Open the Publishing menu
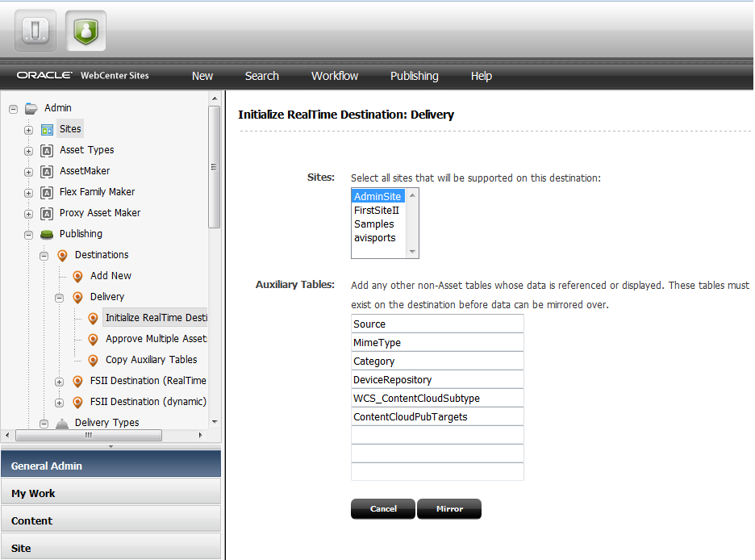755x560 pixels. 414,76
